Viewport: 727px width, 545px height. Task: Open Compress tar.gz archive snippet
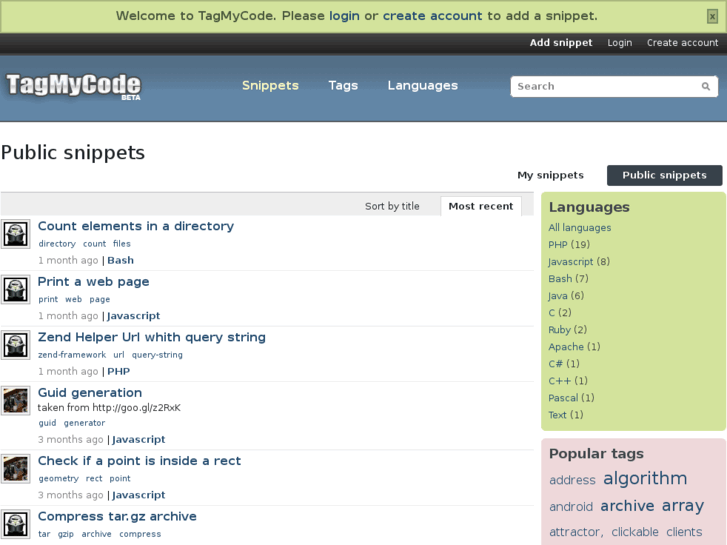pos(117,516)
